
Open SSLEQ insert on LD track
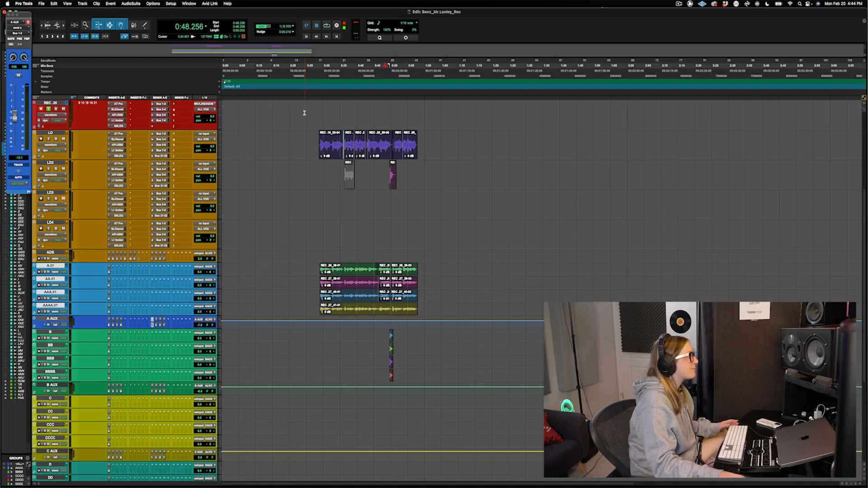coord(117,156)
